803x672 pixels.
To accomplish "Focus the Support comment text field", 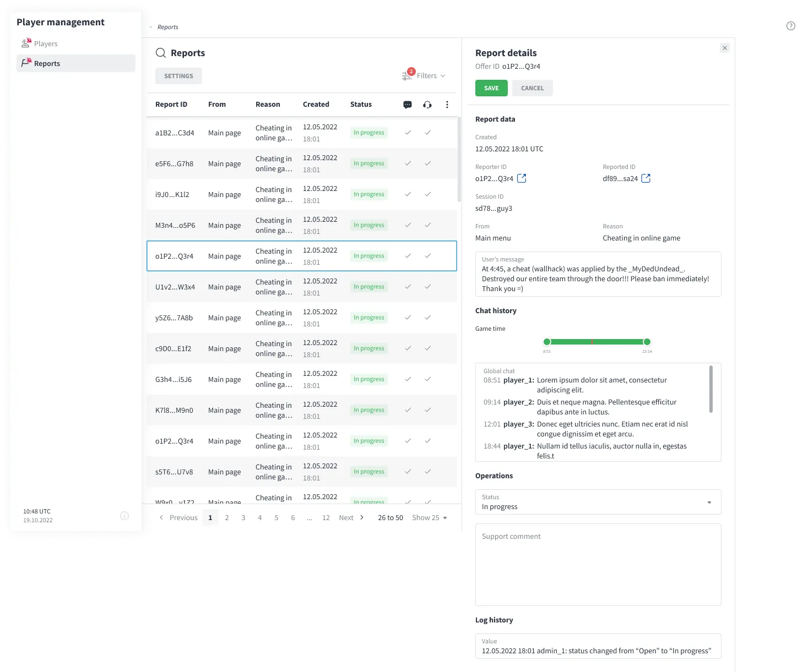I will [598, 565].
